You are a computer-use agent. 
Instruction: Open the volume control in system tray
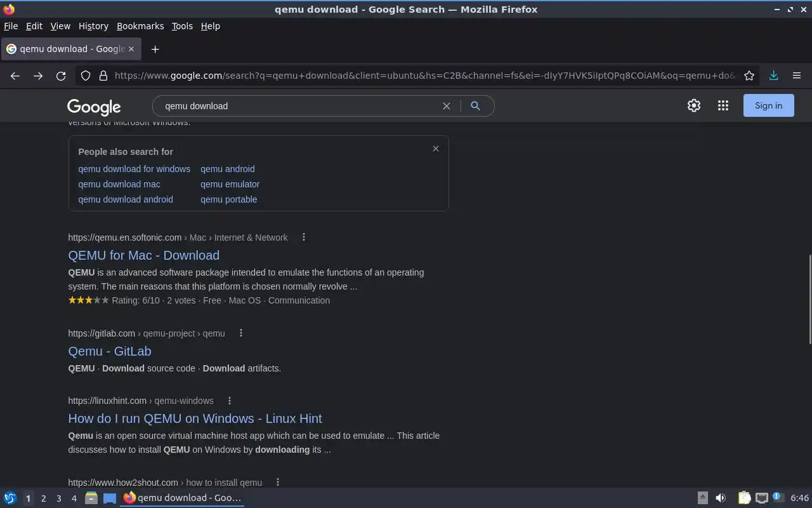(x=721, y=498)
